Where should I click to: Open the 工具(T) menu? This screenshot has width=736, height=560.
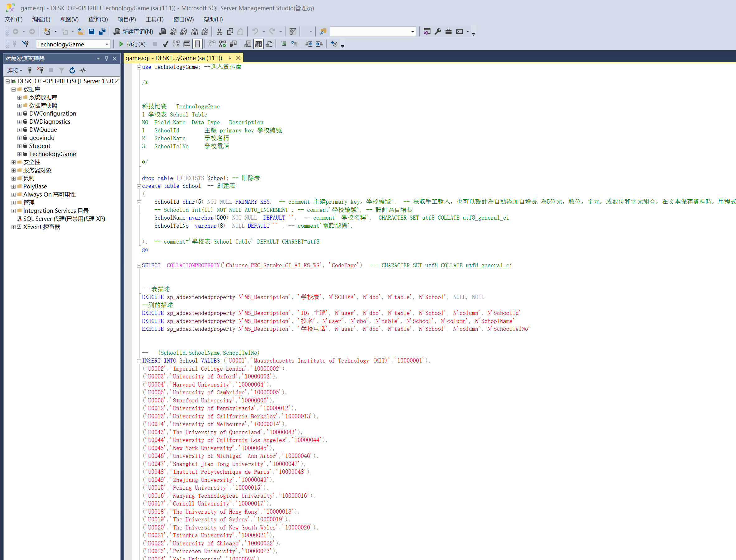tap(154, 19)
